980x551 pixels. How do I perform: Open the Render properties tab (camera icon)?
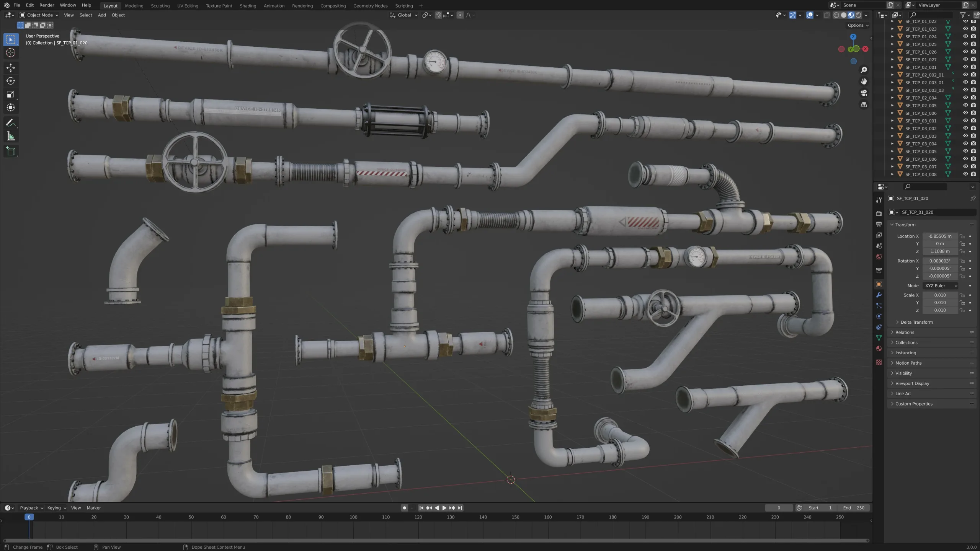pos(879,213)
